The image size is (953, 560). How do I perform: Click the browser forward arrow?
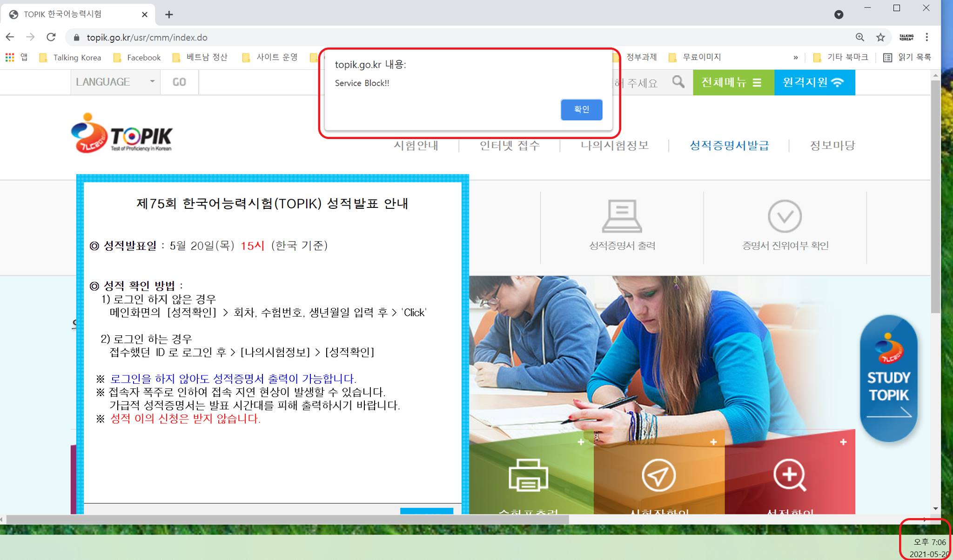click(x=31, y=37)
